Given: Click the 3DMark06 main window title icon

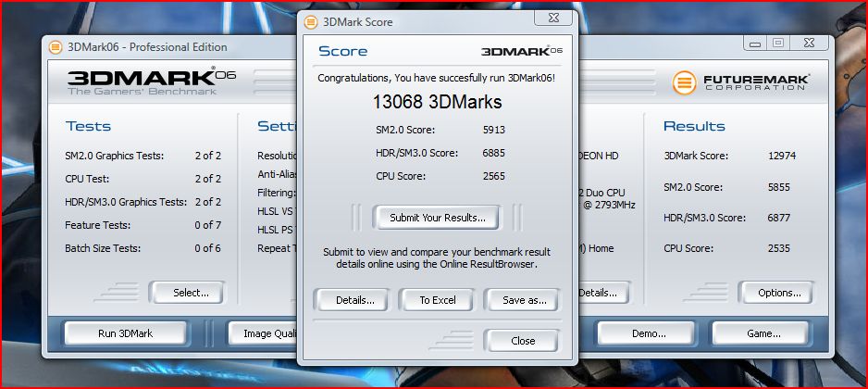Looking at the screenshot, I should 56,47.
